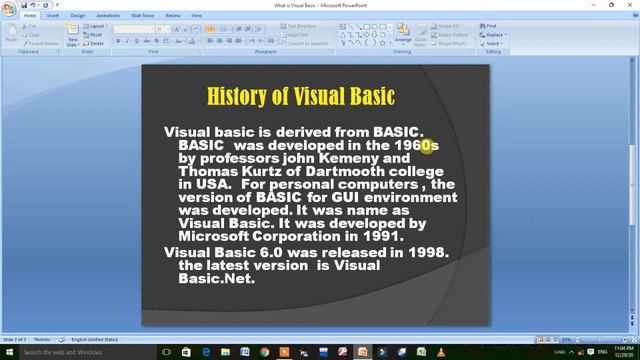Expand the shapes gallery More arrow
The image size is (640, 360).
(x=390, y=42)
